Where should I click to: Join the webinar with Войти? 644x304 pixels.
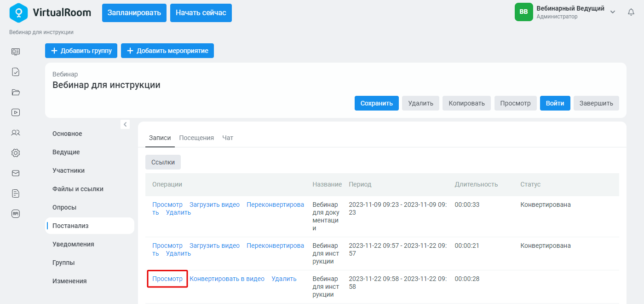555,103
